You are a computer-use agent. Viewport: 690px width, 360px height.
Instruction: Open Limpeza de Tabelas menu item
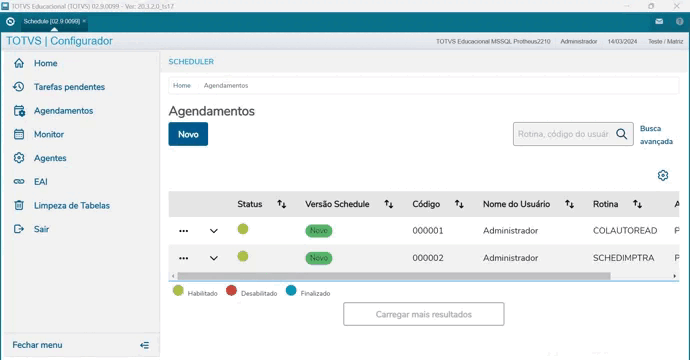pos(72,206)
